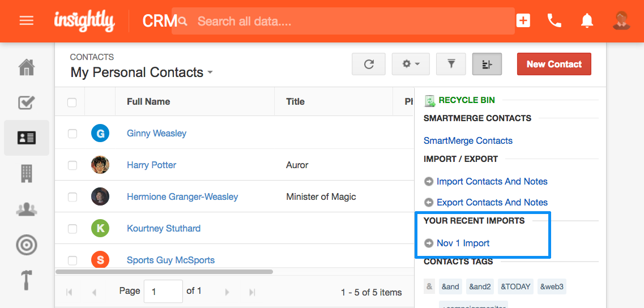Go to Home in the sidebar
This screenshot has height=308, width=644.
coord(27,67)
